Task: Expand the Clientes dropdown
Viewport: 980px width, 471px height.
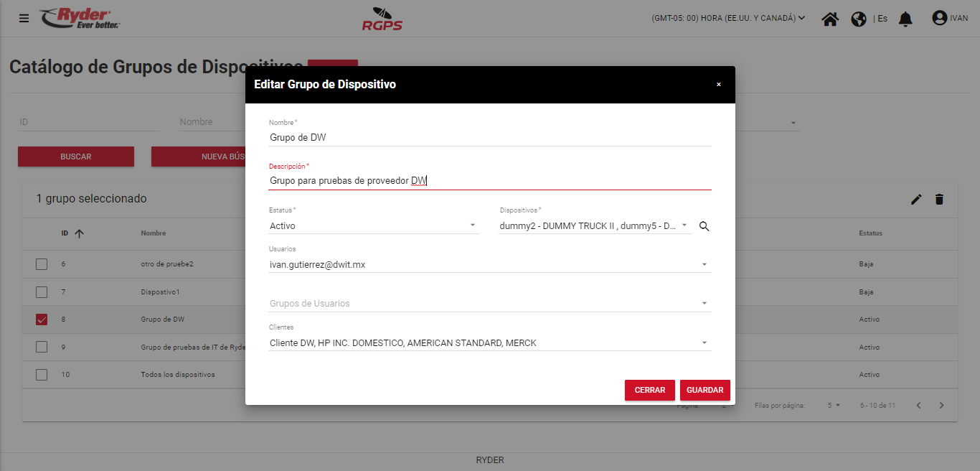Action: click(x=489, y=343)
